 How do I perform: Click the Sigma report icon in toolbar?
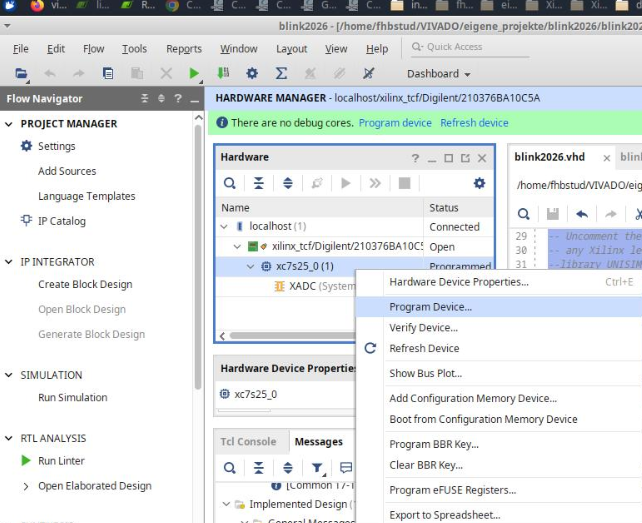point(281,74)
